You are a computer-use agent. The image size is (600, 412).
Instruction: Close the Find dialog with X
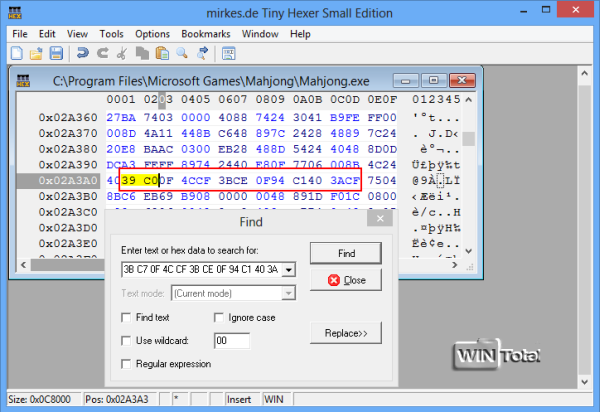tap(380, 218)
